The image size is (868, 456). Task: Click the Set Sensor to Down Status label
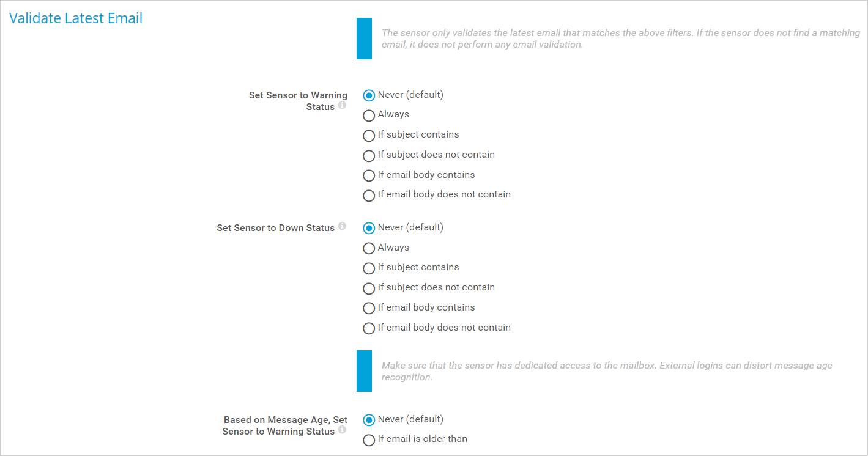(275, 228)
